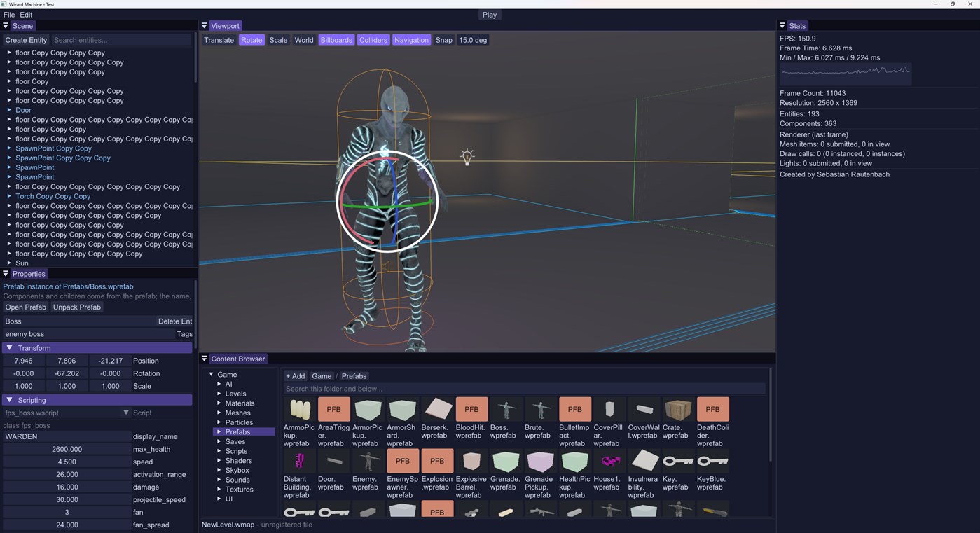980x533 pixels.
Task: Switch to Translate gizmo mode
Action: coord(219,40)
